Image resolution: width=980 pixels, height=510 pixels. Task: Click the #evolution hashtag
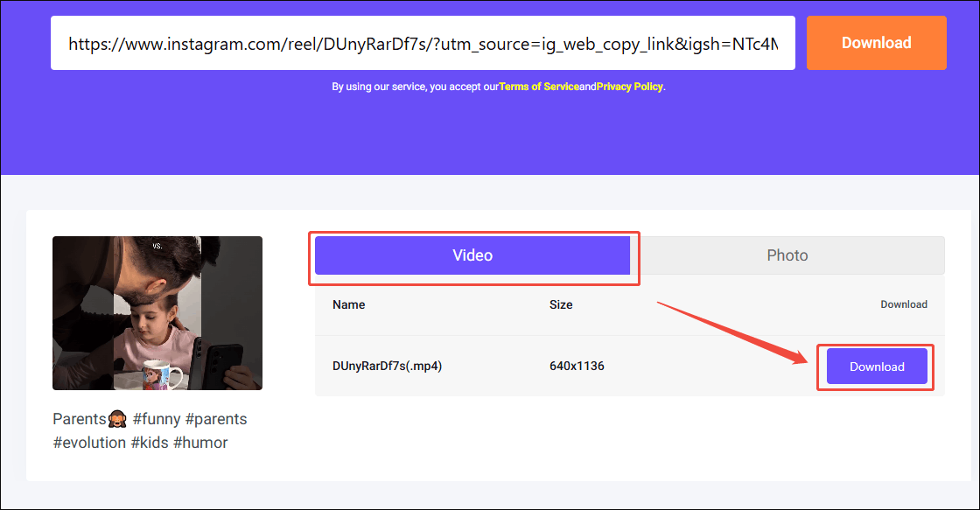[x=87, y=443]
